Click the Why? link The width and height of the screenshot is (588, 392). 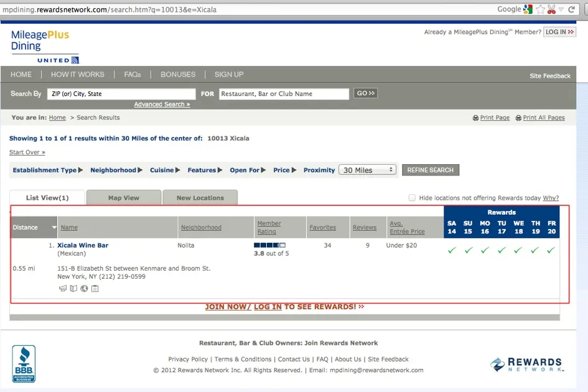(551, 198)
